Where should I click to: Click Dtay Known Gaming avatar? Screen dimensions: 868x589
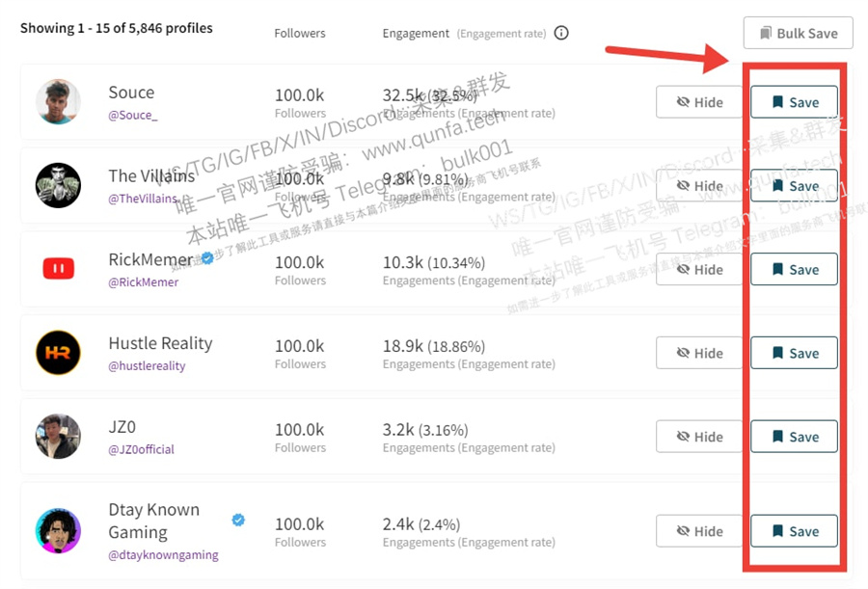tap(58, 531)
